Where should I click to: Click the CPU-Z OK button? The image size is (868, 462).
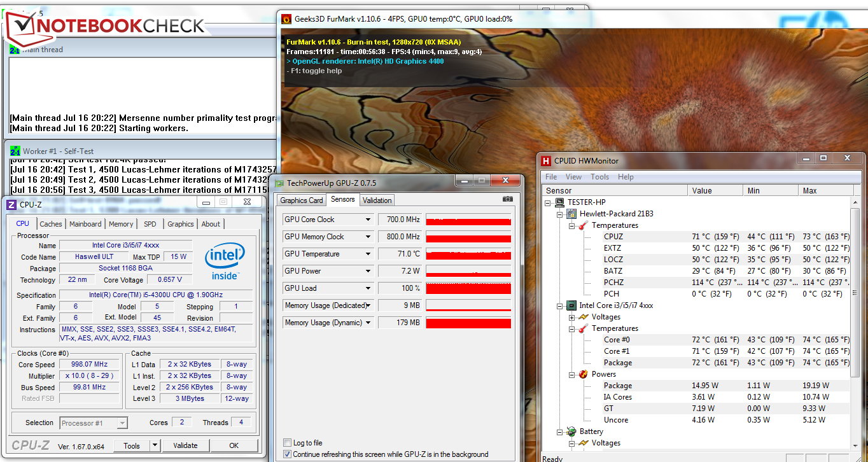234,445
